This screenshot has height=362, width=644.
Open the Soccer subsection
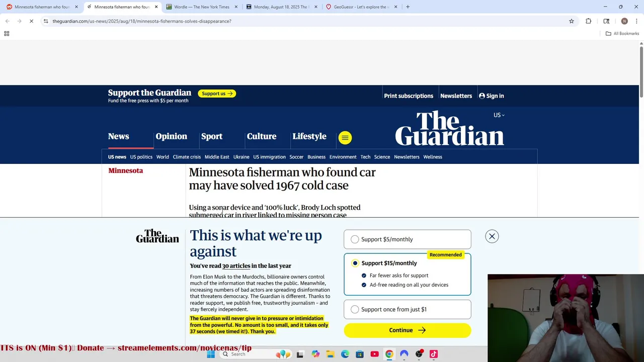click(x=296, y=157)
